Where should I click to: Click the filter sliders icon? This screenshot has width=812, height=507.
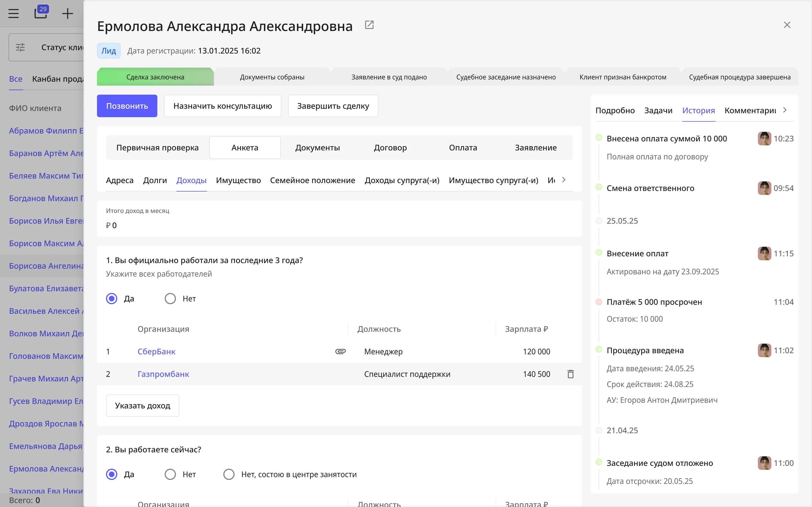coord(21,47)
